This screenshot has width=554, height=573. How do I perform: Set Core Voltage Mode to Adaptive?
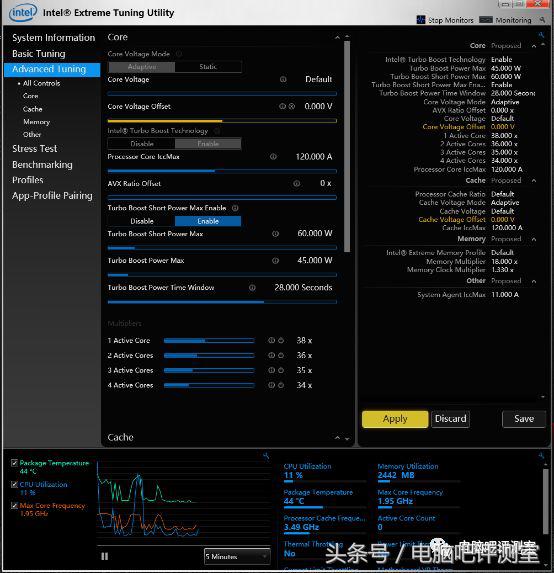coord(141,67)
